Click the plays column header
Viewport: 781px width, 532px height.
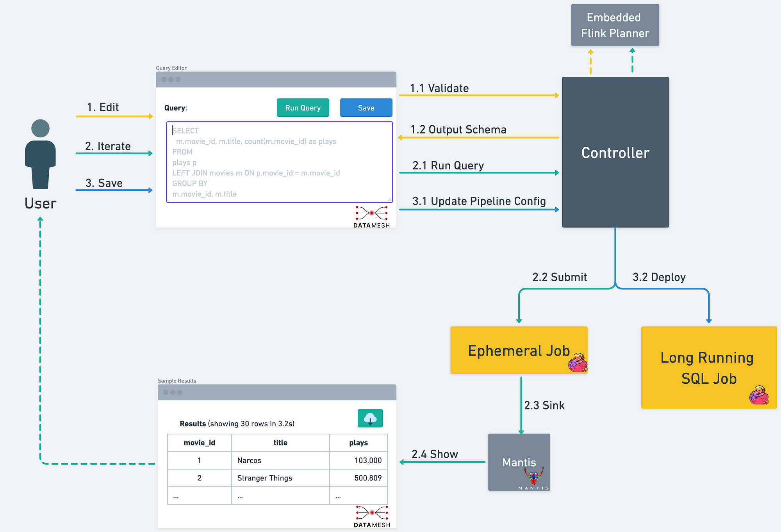pyautogui.click(x=358, y=443)
